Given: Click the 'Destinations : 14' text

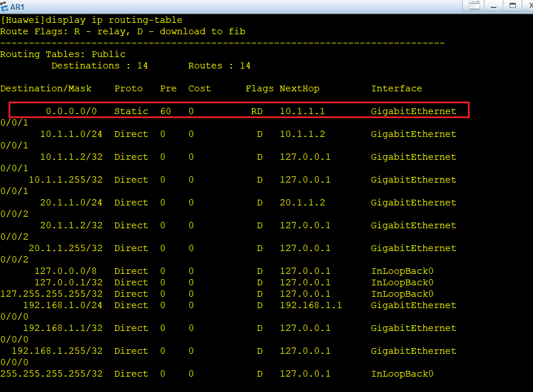Looking at the screenshot, I should (x=100, y=66).
